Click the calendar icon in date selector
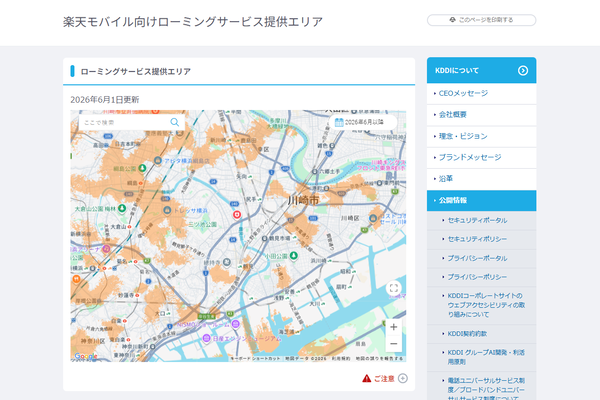Image resolution: width=600 pixels, height=400 pixels. click(x=339, y=122)
